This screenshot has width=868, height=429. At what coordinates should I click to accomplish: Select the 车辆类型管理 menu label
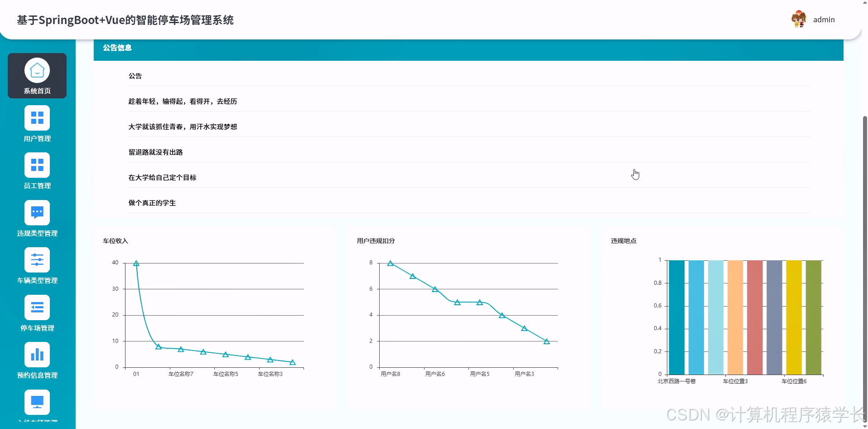(37, 281)
